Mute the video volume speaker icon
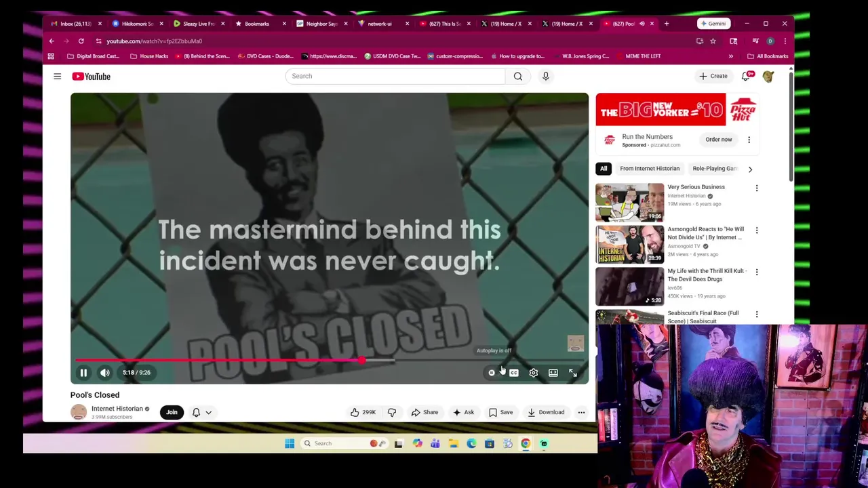This screenshot has height=488, width=868. [x=105, y=373]
